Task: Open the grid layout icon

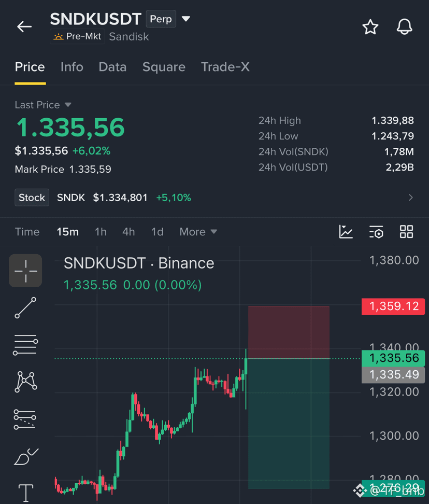Action: [406, 231]
